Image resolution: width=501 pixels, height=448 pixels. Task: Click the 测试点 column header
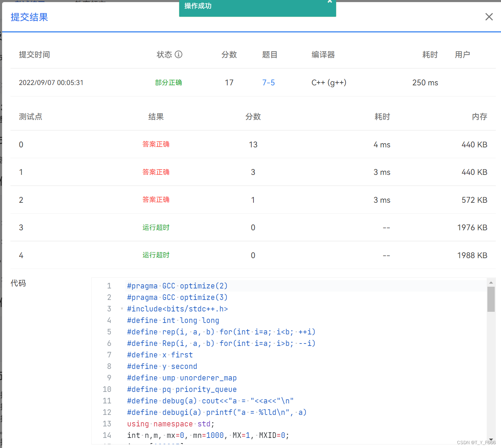[30, 117]
